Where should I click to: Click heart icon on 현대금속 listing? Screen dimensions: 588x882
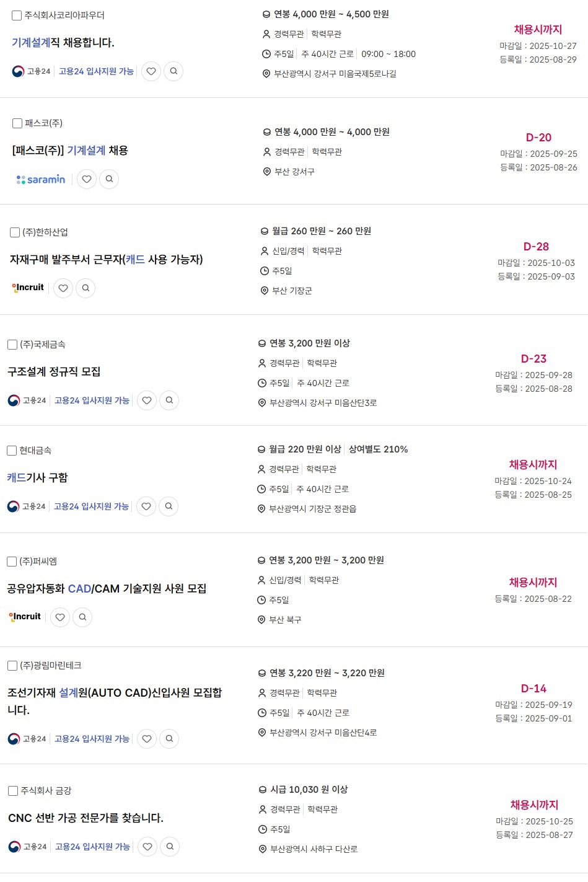tap(146, 506)
